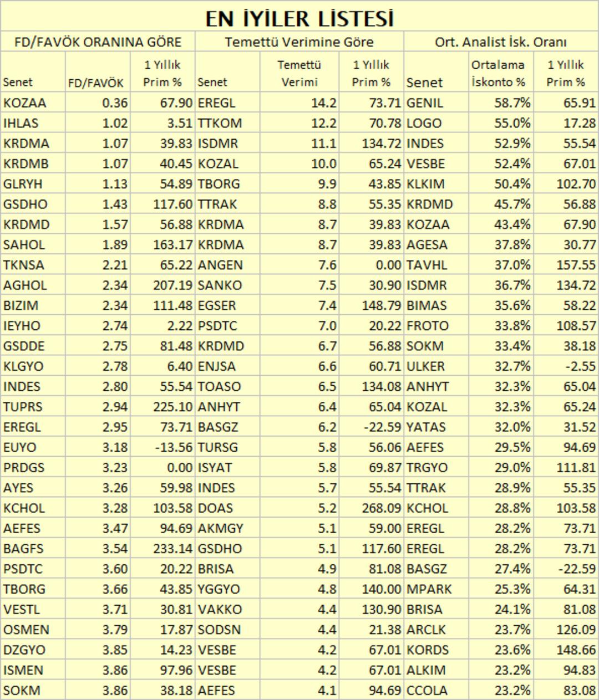The image size is (599, 700).
Task: Click the 'Temettü Verimi' column header
Action: 299,73
